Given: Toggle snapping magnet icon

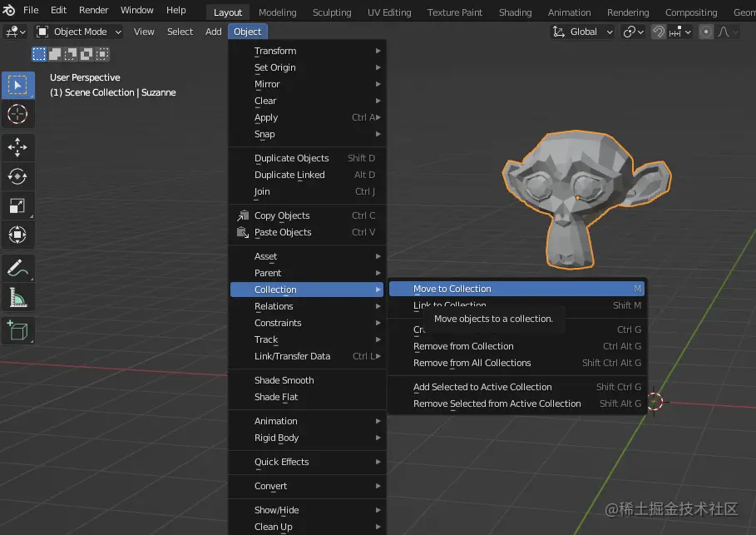Looking at the screenshot, I should [659, 32].
